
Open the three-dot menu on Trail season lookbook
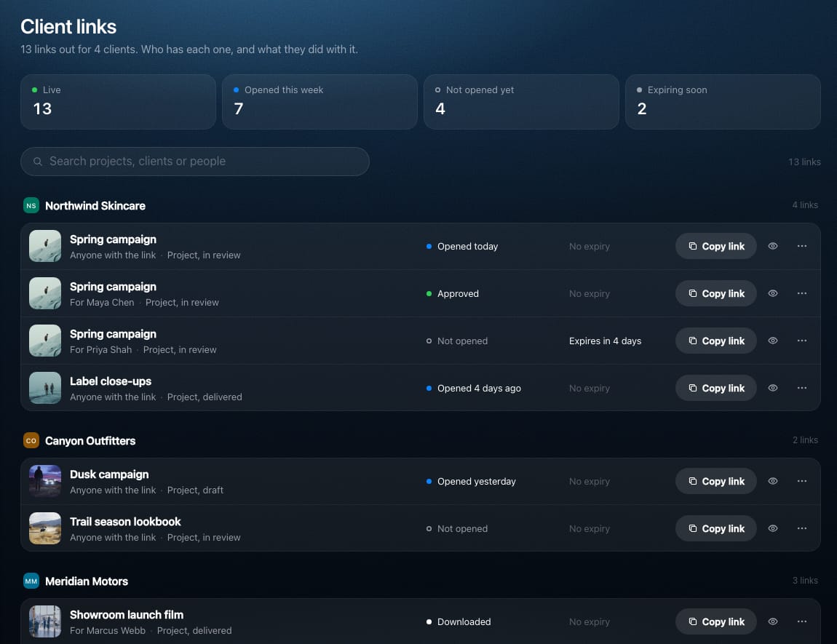[802, 528]
